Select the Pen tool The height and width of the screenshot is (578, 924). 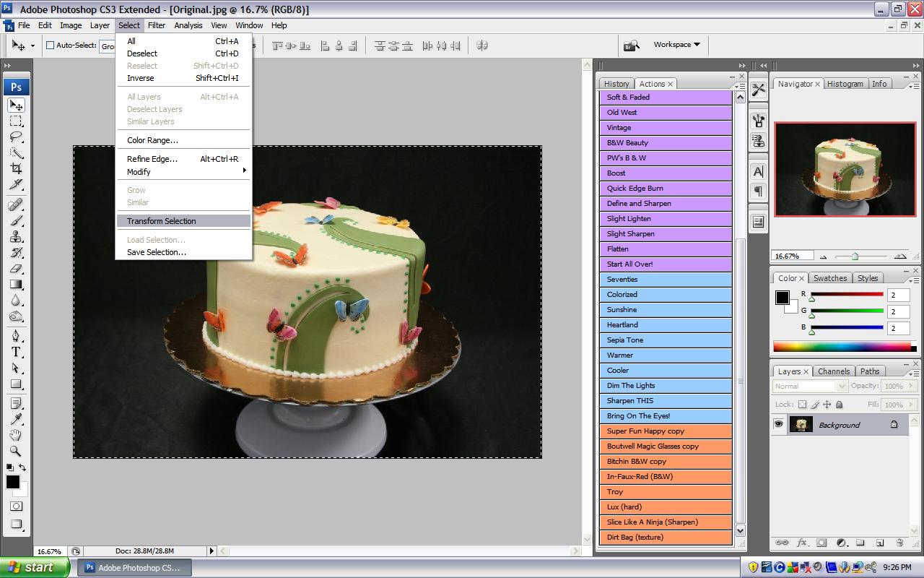click(x=16, y=336)
